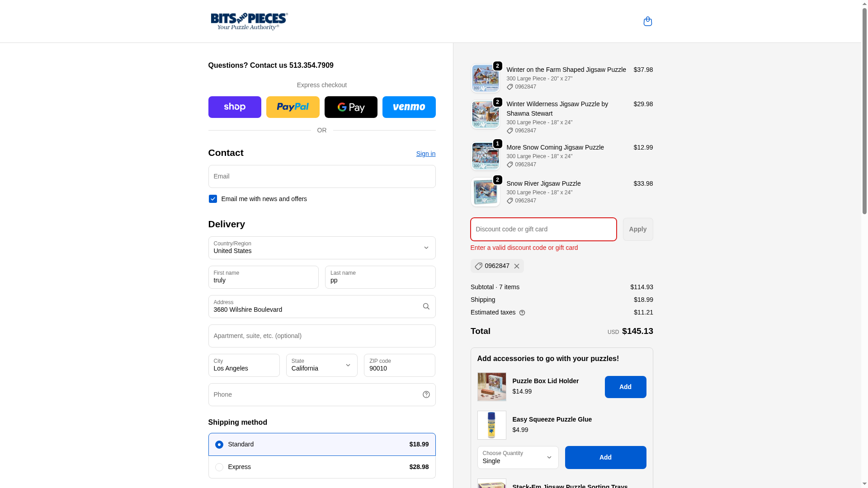Choose PayPal express checkout
The image size is (868, 488).
[292, 107]
